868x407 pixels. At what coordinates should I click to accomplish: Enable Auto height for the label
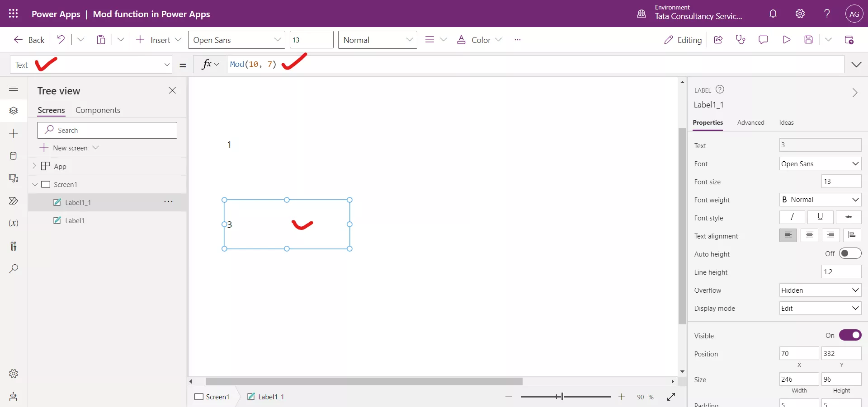(850, 253)
